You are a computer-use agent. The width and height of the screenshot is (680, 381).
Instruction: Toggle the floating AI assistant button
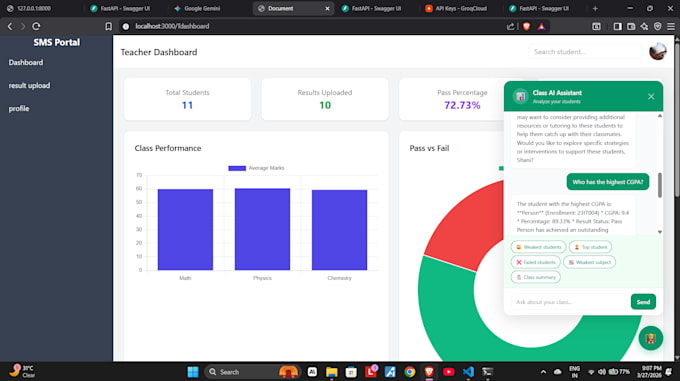click(x=651, y=338)
